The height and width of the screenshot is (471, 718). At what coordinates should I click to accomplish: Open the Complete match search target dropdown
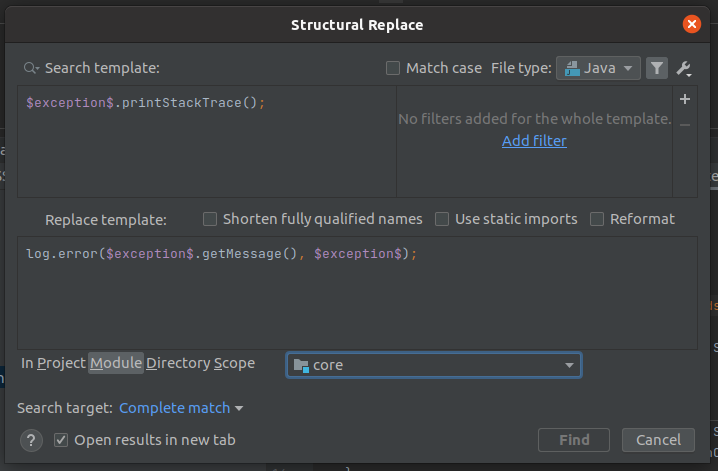point(181,408)
